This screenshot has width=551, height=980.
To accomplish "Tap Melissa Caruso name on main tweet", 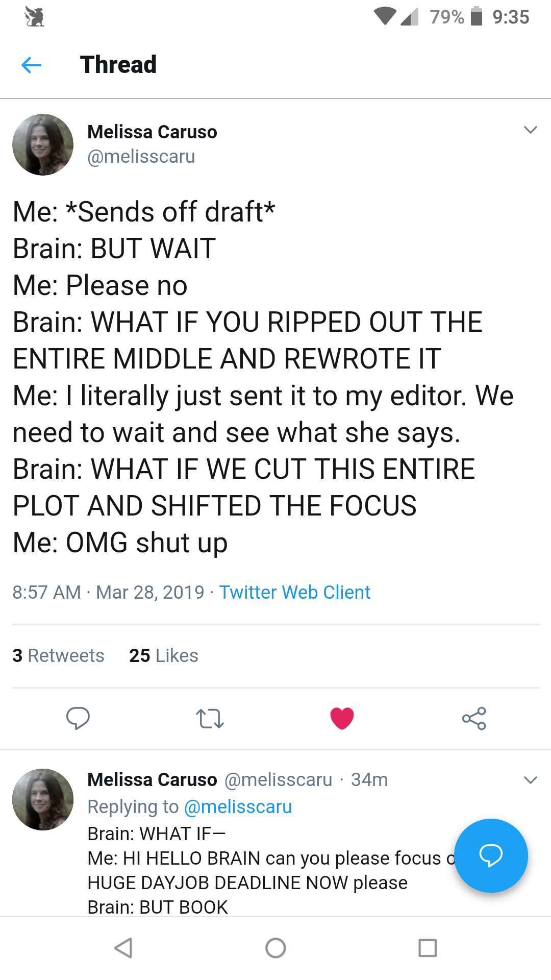I will pyautogui.click(x=152, y=132).
